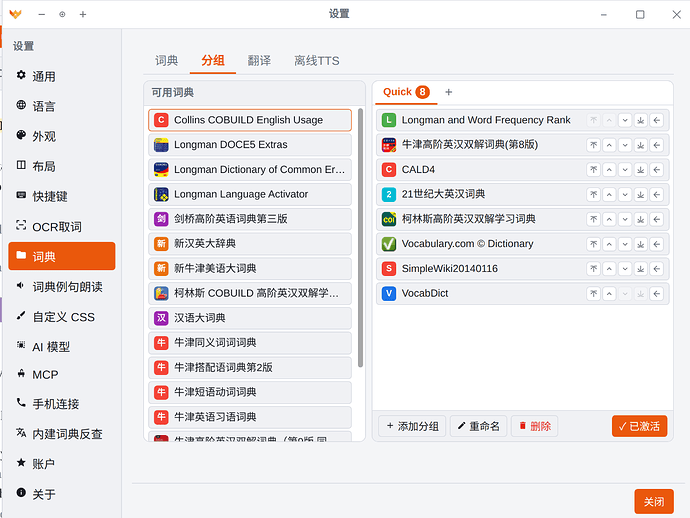Select Longman DOCE5 Extras dictionary

click(x=250, y=145)
